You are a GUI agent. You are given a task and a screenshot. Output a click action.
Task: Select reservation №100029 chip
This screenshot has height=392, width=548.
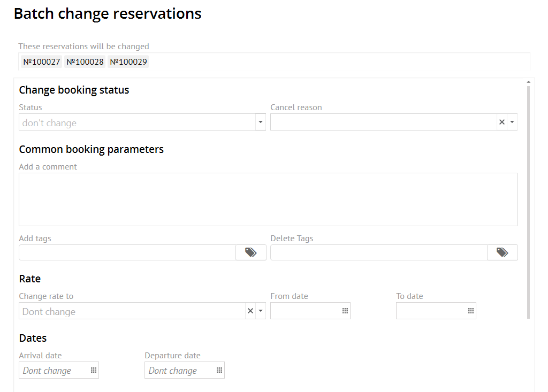pyautogui.click(x=128, y=62)
